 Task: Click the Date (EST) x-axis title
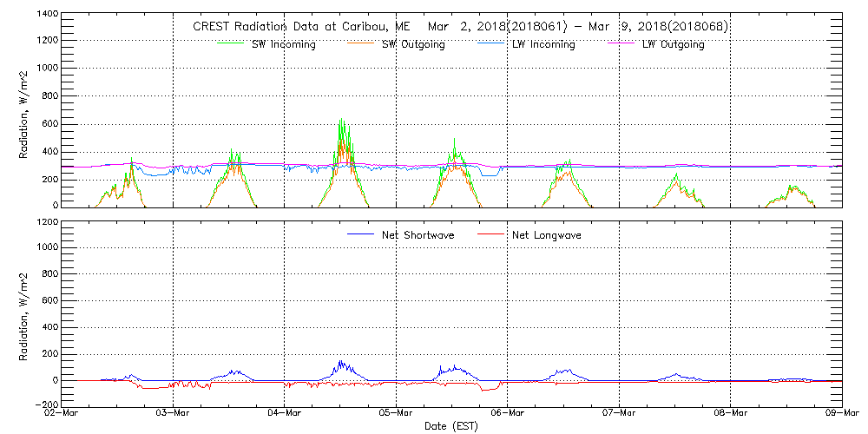coord(450,426)
